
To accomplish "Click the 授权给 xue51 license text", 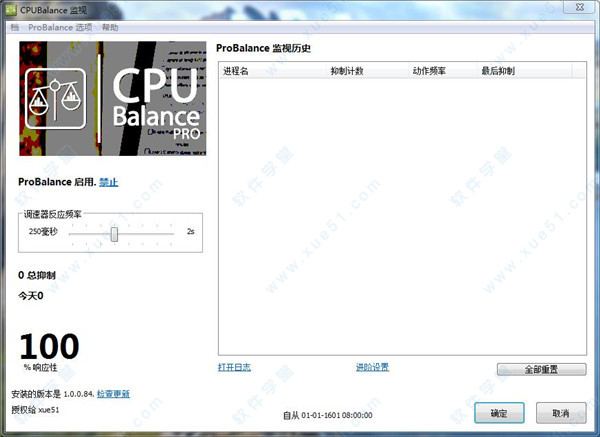I will tap(35, 410).
